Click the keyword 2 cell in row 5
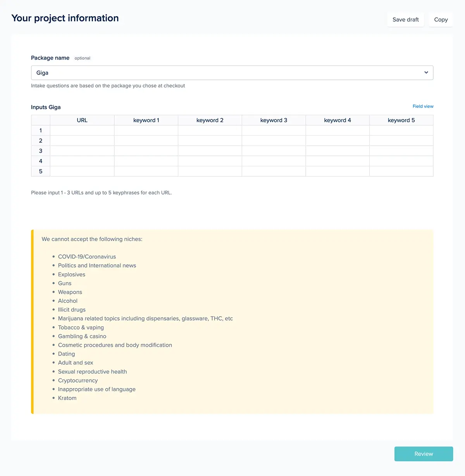 210,171
